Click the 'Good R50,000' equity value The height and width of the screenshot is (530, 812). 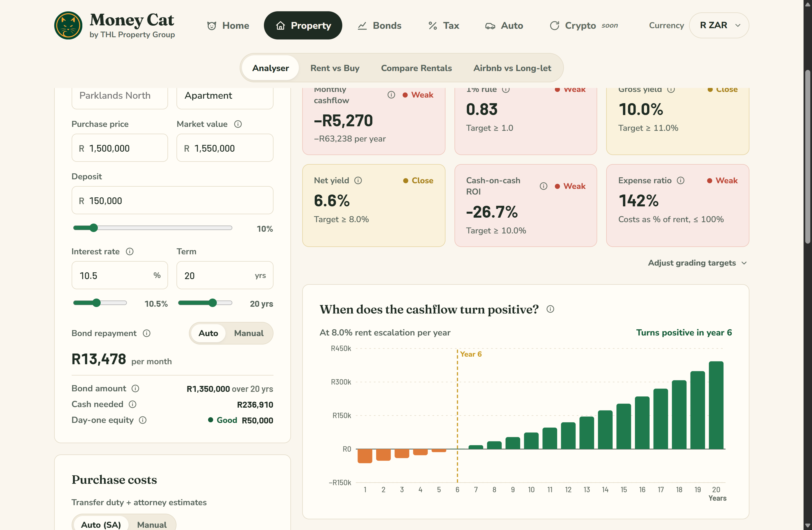pos(240,420)
